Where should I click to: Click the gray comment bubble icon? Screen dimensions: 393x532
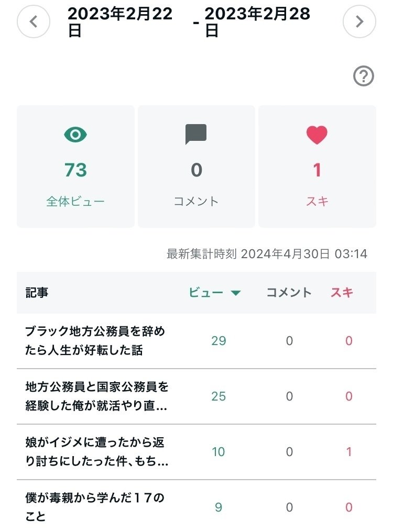click(x=196, y=135)
